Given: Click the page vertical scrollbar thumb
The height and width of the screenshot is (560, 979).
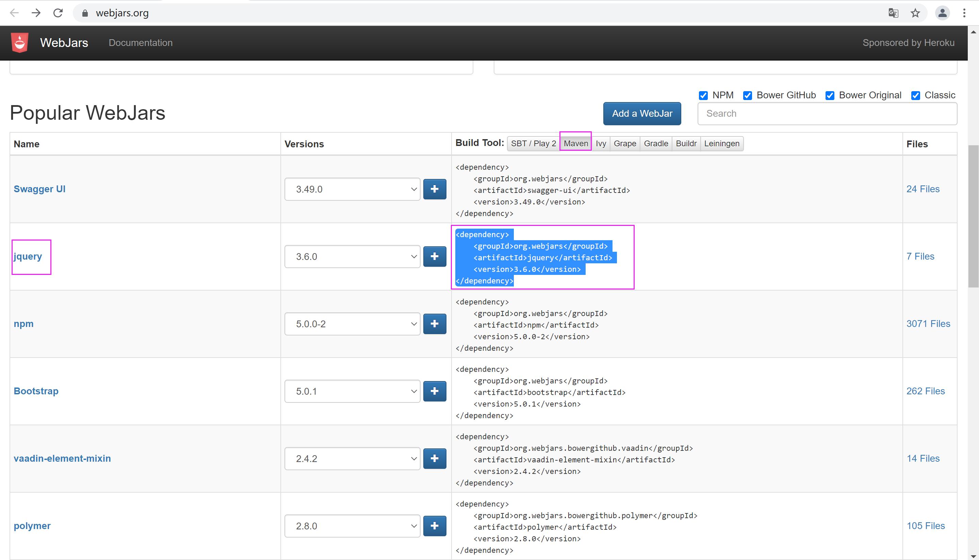Looking at the screenshot, I should pos(973,216).
